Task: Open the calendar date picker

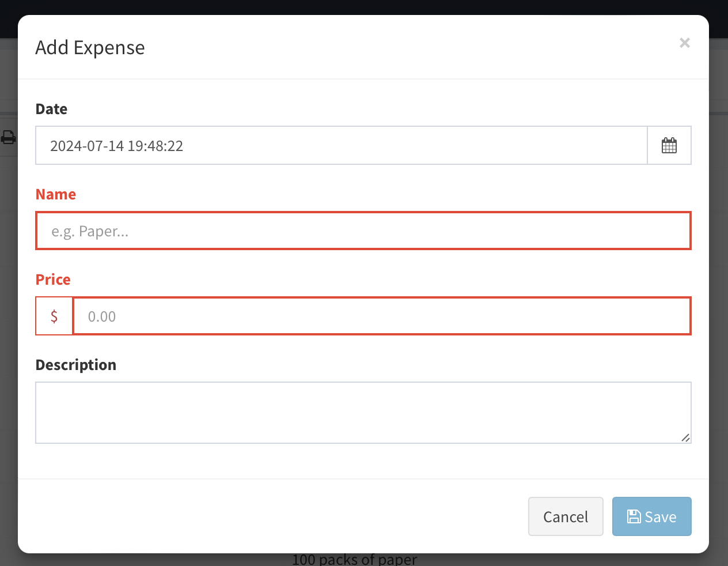Action: (669, 145)
